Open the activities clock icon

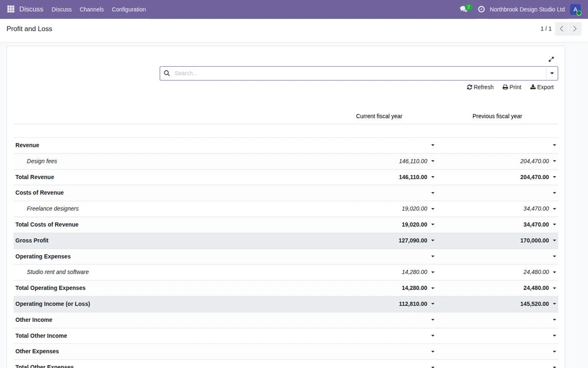(x=481, y=9)
